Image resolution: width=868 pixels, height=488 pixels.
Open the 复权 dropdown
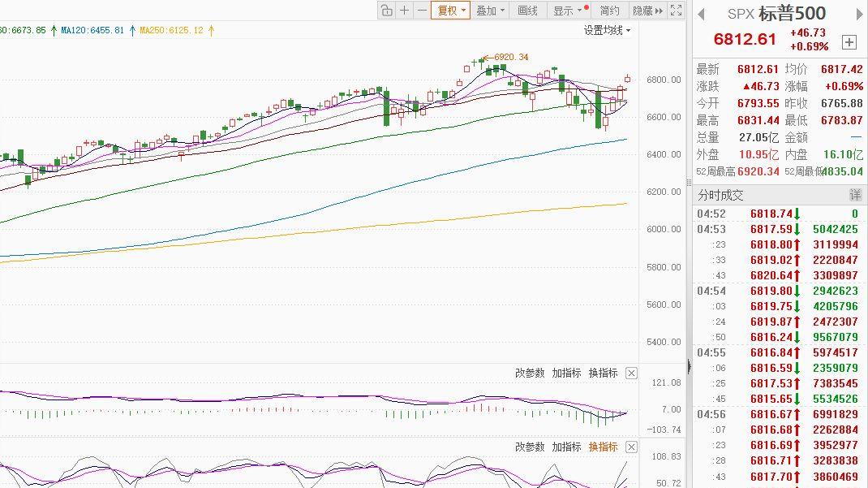click(x=450, y=11)
